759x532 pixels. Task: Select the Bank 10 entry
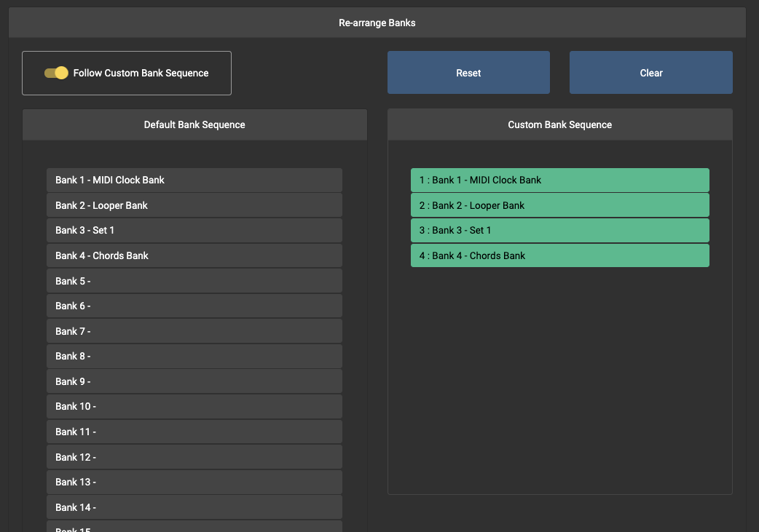coord(194,406)
